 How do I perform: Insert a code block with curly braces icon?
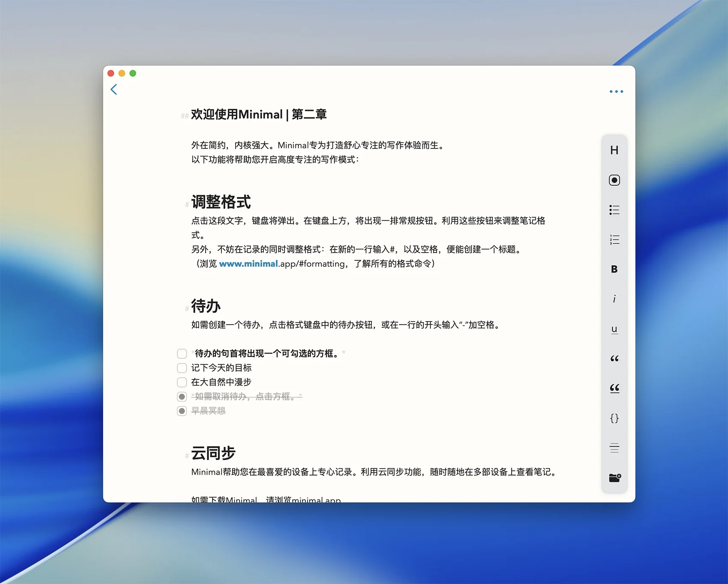(x=614, y=418)
